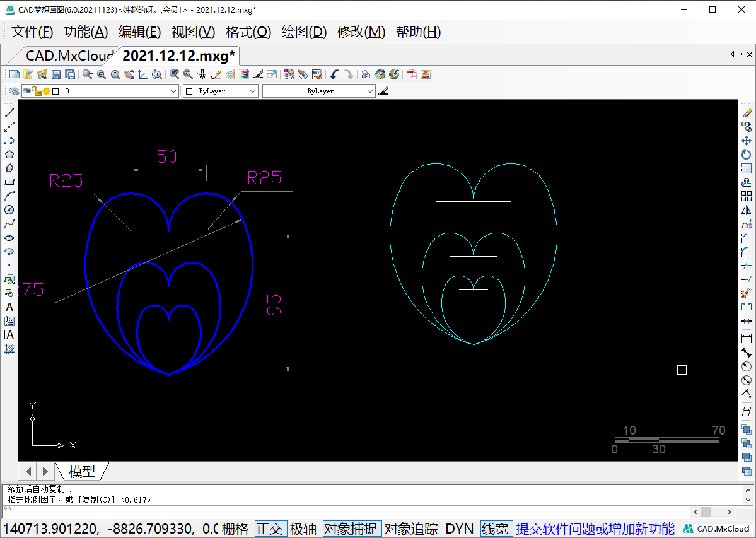
Task: Toggle layer 0 visibility eye icon
Action: click(27, 91)
